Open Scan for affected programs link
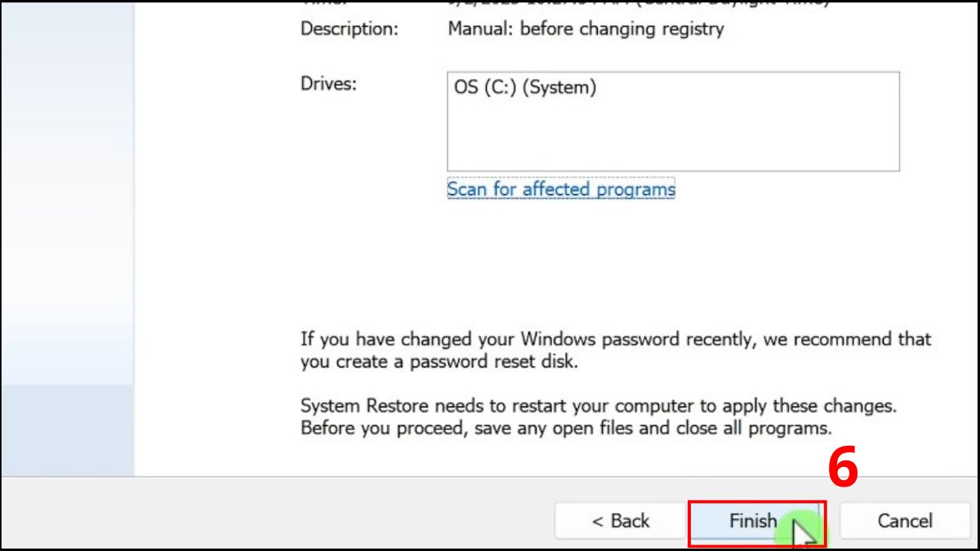Screen dimensions: 980x551 click(561, 189)
